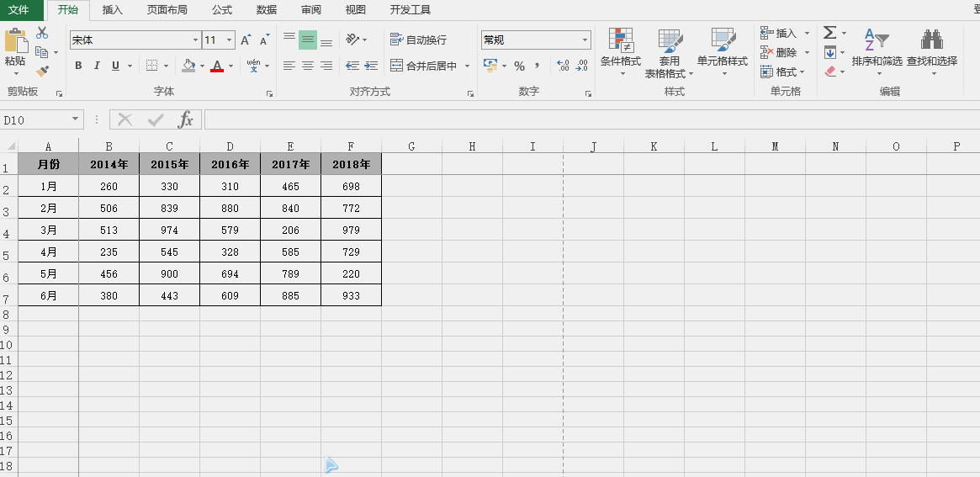Switch to Page Layout (页面布局) tab
Screen dimensions: 980x477
(x=167, y=10)
